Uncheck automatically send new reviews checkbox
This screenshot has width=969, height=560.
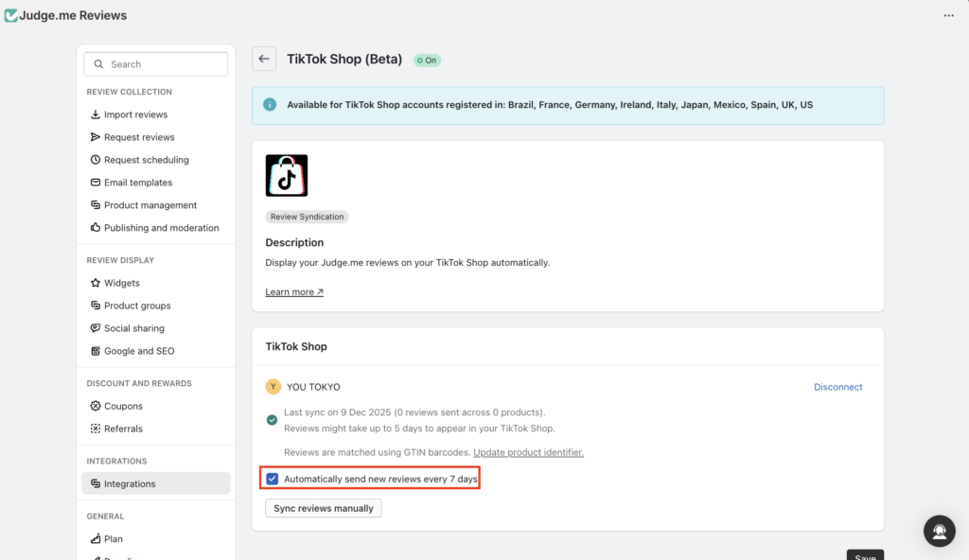[x=273, y=480]
